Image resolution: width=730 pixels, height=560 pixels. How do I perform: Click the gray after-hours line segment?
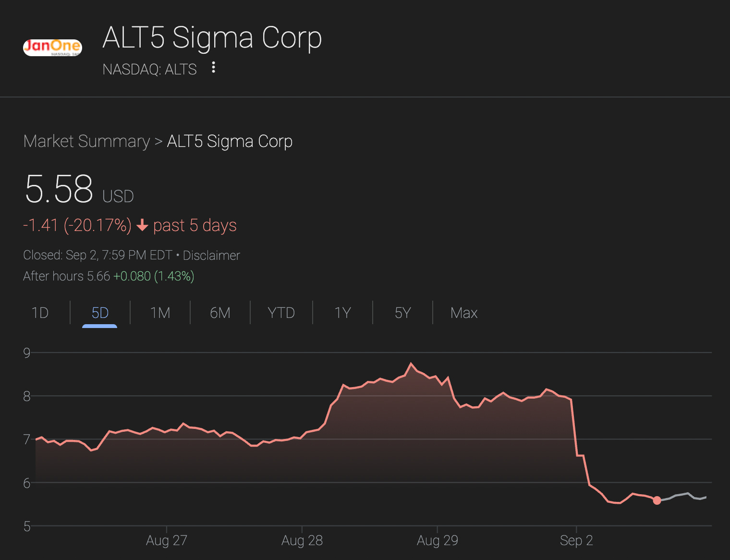[x=682, y=495]
